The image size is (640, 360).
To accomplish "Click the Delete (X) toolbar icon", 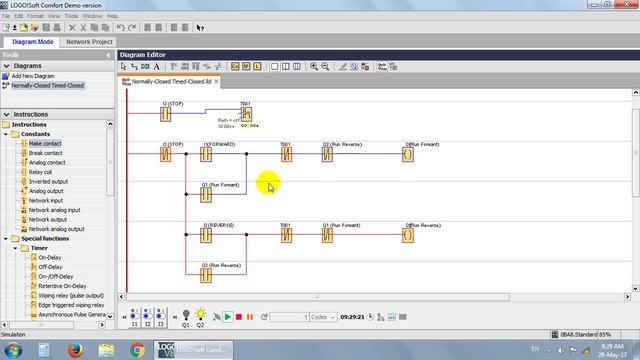I will click(x=72, y=27).
